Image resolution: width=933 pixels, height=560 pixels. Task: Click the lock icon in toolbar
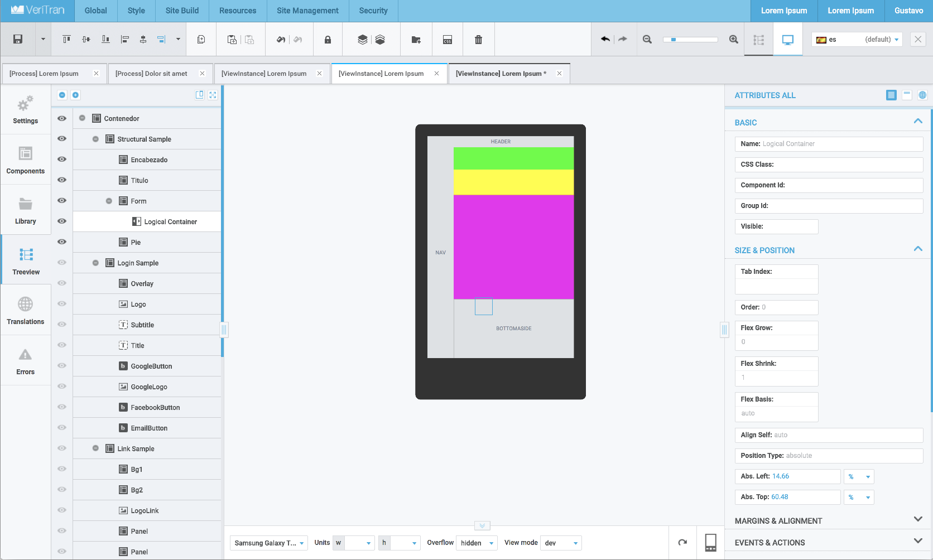point(328,40)
